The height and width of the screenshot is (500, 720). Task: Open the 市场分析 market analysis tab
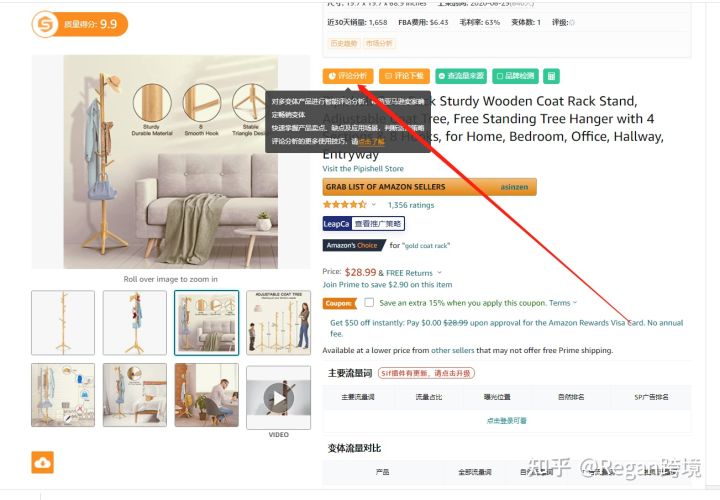379,44
